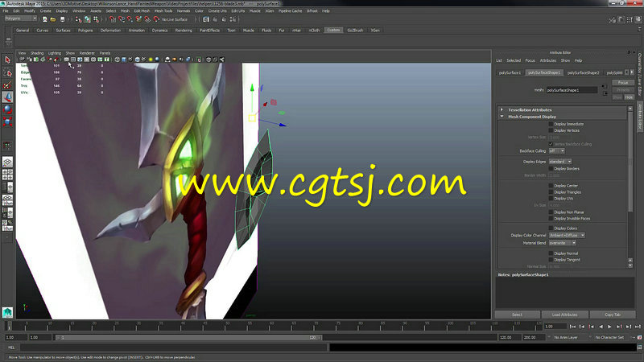Choose the Move tool in the toolbox
The width and height of the screenshot is (644, 362).
coord(7,97)
